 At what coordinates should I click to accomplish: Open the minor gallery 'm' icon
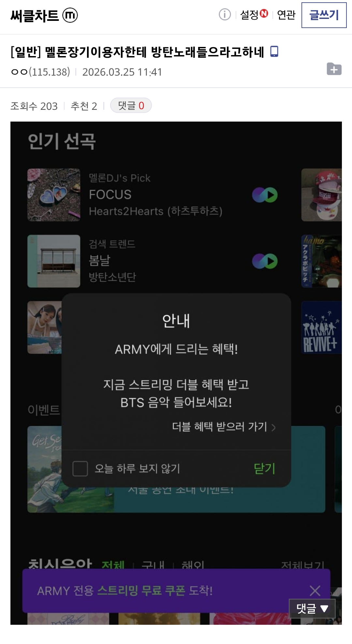70,15
